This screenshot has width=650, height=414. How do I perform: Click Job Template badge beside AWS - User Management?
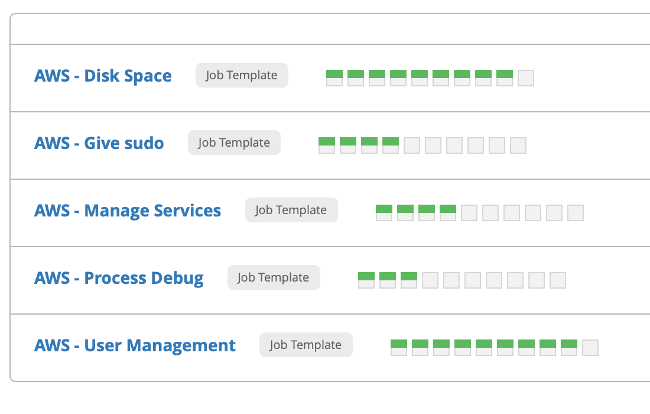(305, 346)
